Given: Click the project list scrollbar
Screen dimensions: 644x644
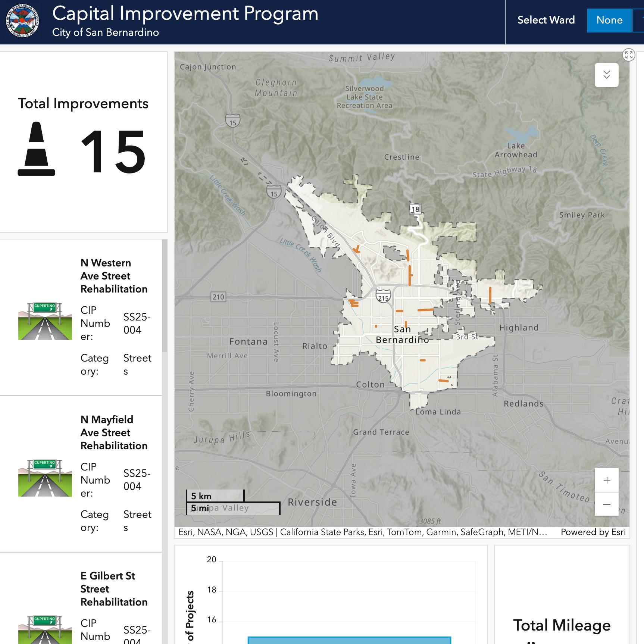Looking at the screenshot, I should pyautogui.click(x=165, y=296).
